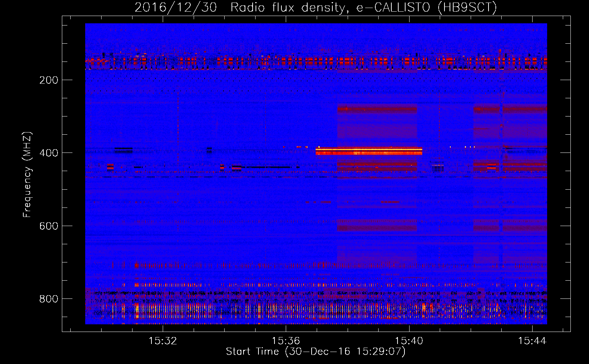Click the 15:36 time tick label
The width and height of the screenshot is (589, 364).
point(286,341)
